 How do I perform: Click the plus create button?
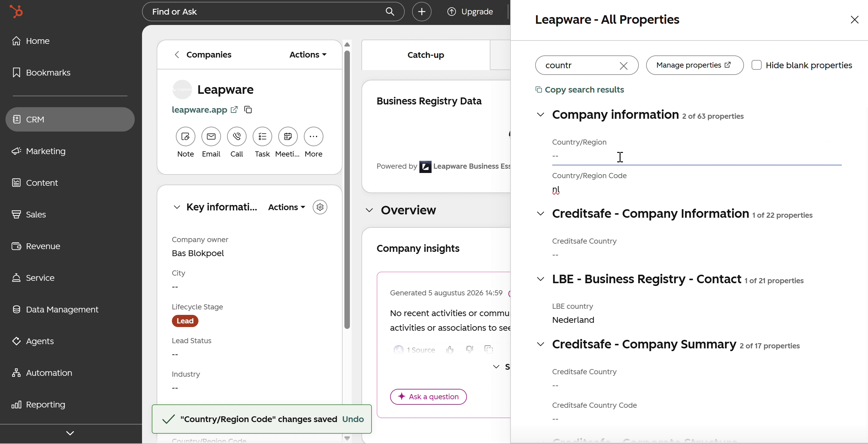(422, 12)
